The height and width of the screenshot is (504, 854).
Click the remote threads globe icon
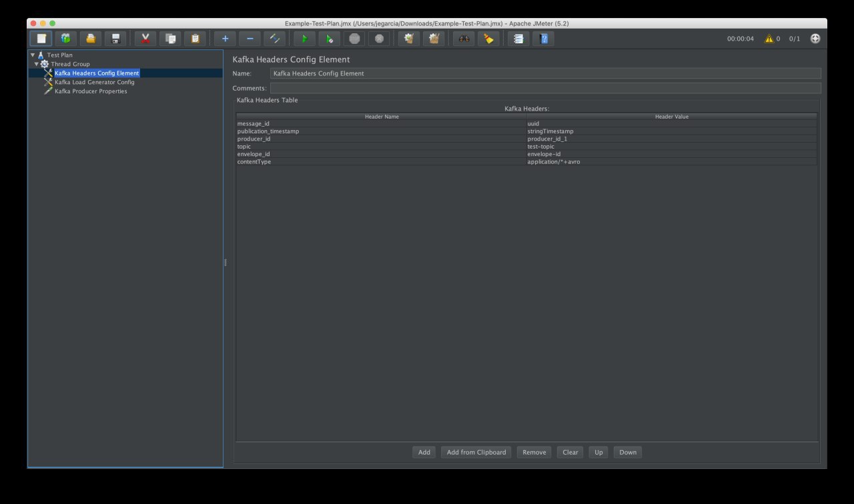pos(815,39)
